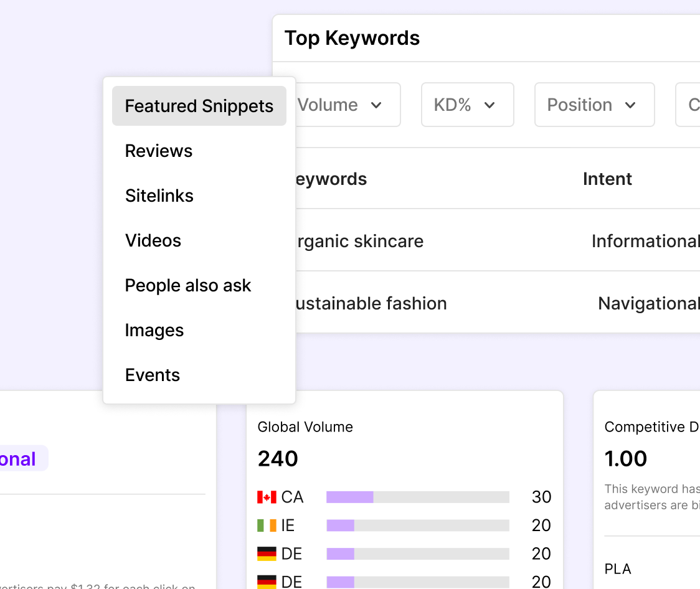Viewport: 700px width, 589px height.
Task: Select Events menu entry
Action: click(152, 375)
